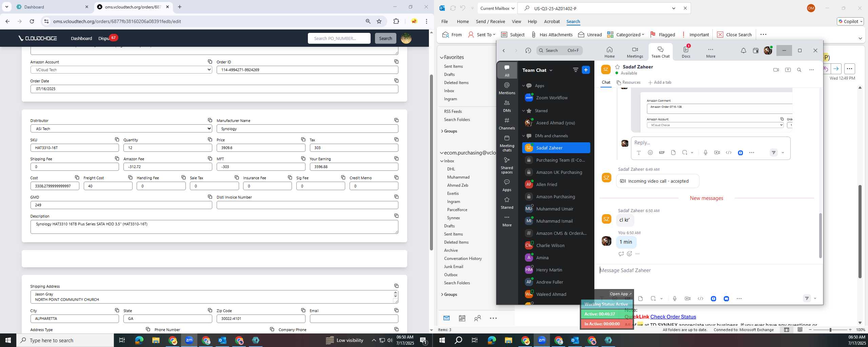868x347 pixels.
Task: Click Chrome extensions puzzle icon
Action: click(x=396, y=21)
